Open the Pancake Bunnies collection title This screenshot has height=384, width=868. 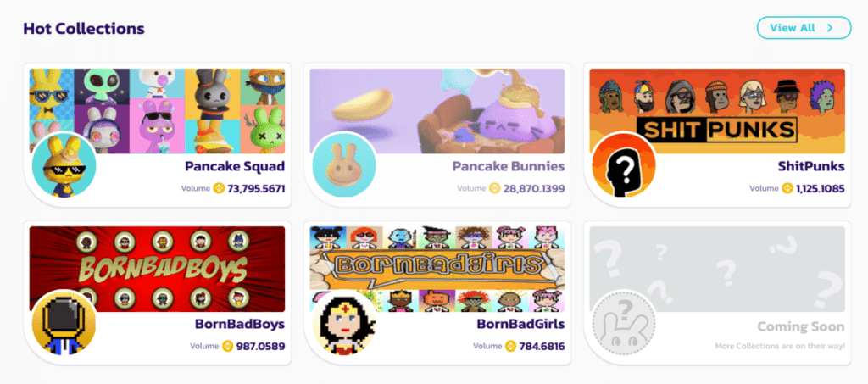coord(509,166)
